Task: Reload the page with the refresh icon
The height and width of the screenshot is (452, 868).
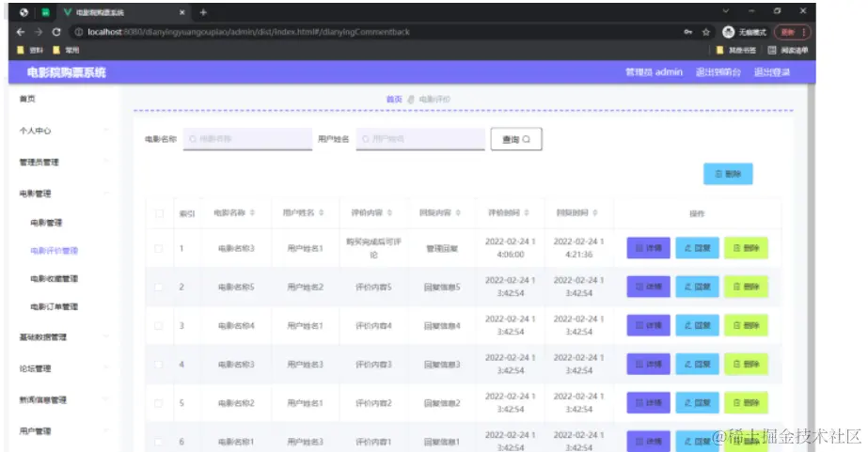Action: pyautogui.click(x=55, y=32)
